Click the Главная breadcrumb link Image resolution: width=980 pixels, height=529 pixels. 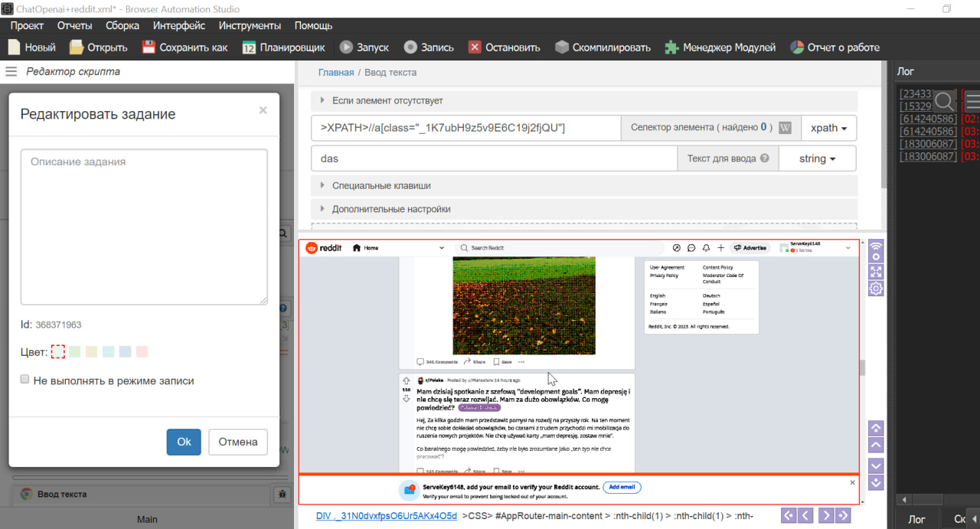(336, 73)
